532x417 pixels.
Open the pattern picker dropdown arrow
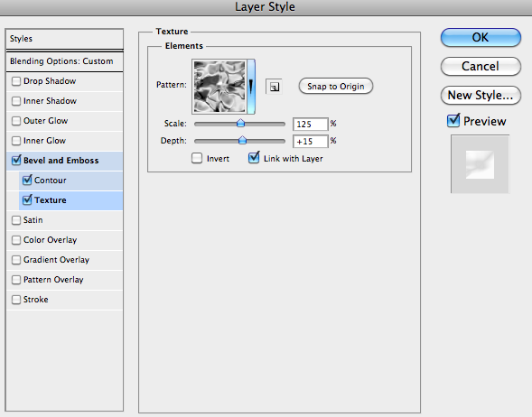pyautogui.click(x=251, y=87)
